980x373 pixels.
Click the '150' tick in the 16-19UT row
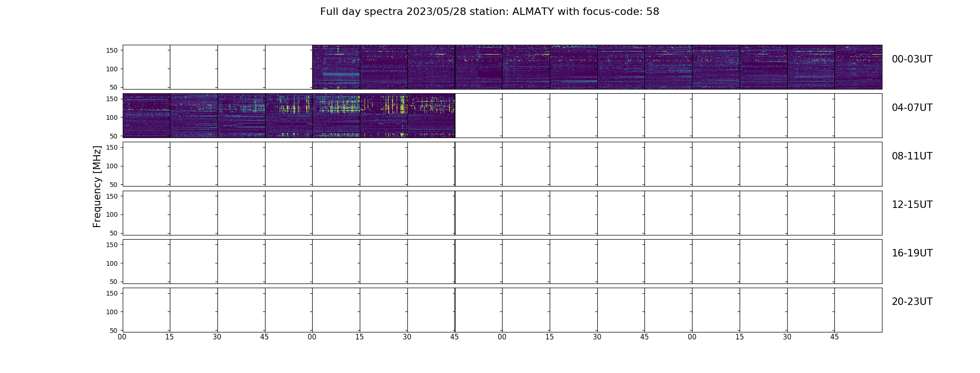pyautogui.click(x=112, y=245)
